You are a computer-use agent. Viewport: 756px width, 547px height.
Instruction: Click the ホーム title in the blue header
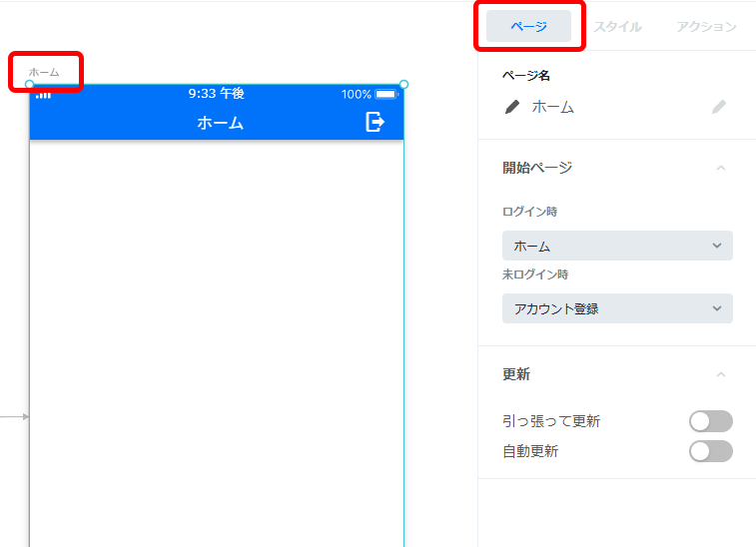221,123
